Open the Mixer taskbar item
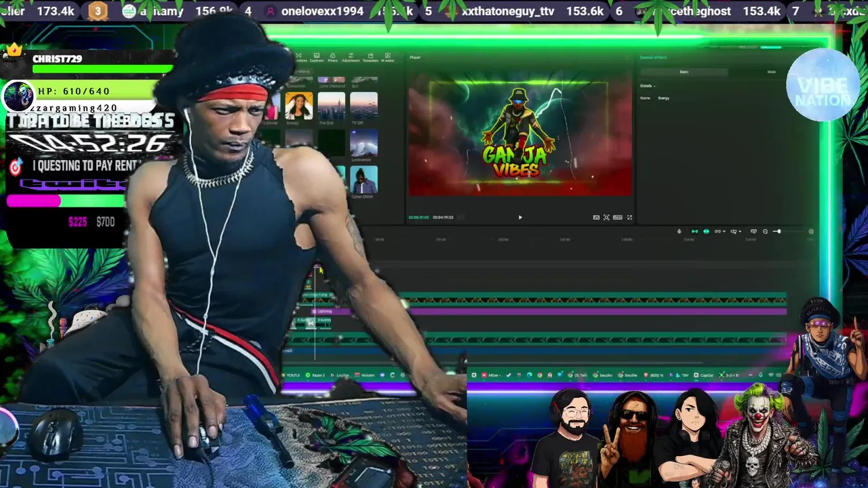The height and width of the screenshot is (488, 868). pos(490,375)
